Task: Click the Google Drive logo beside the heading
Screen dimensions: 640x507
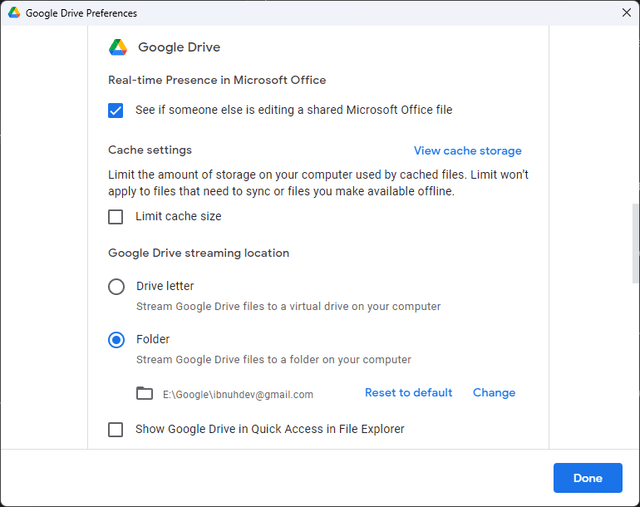Action: (x=118, y=47)
